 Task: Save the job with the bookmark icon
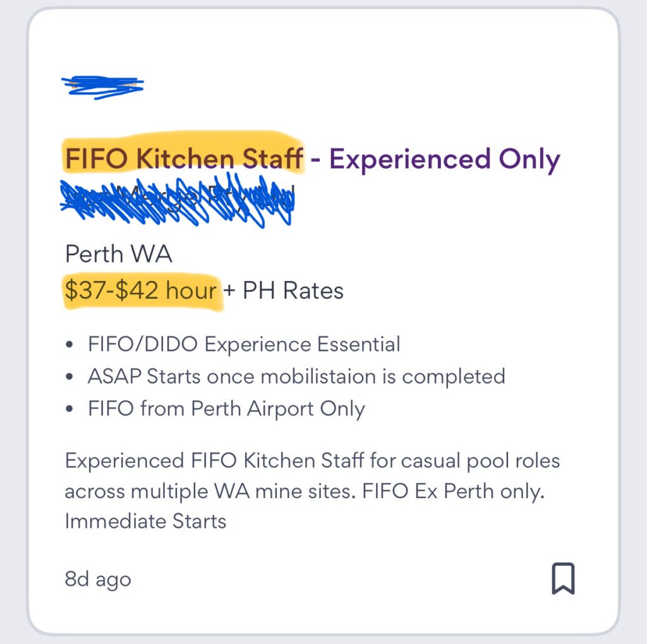(563, 578)
